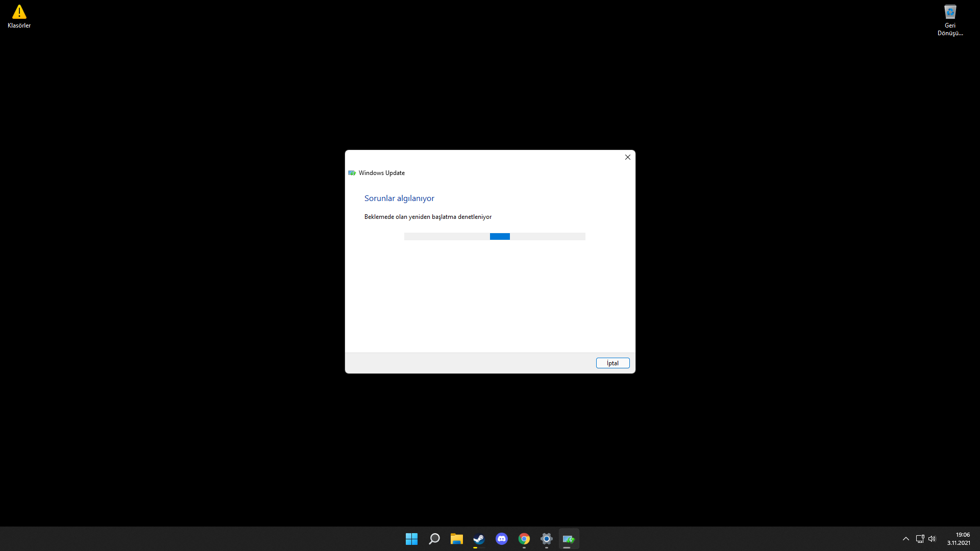Switch to Google Chrome in taskbar
Screen dimensions: 980x551
[524, 539]
